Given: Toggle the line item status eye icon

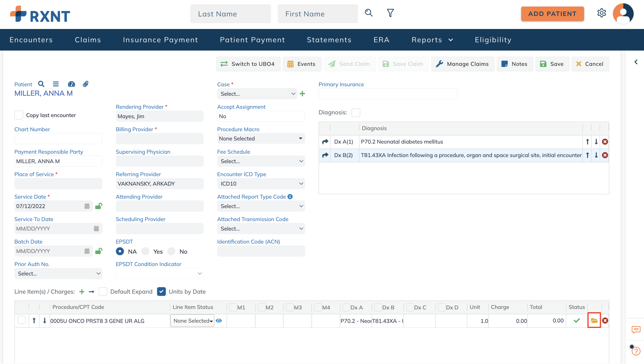Looking at the screenshot, I should pos(219,321).
